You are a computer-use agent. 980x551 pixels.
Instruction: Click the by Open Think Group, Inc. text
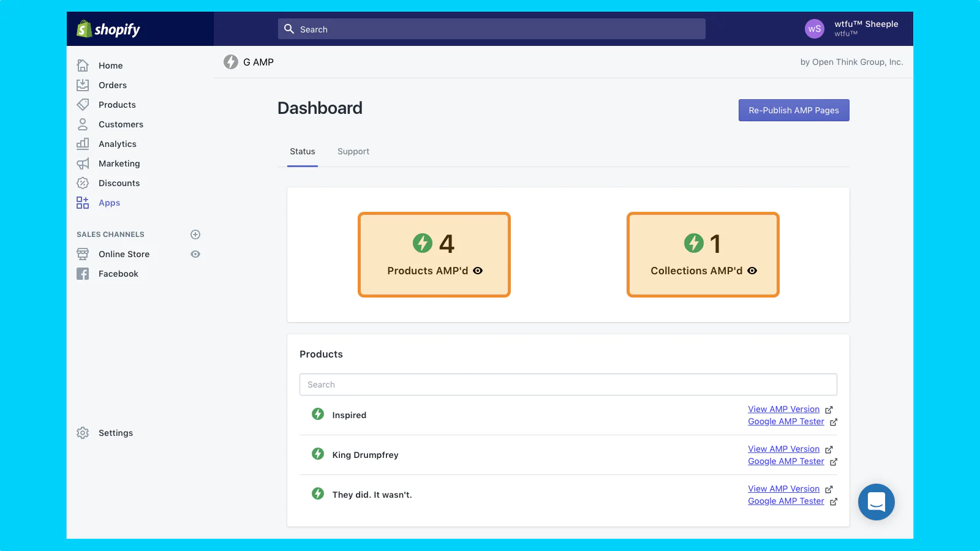(851, 62)
